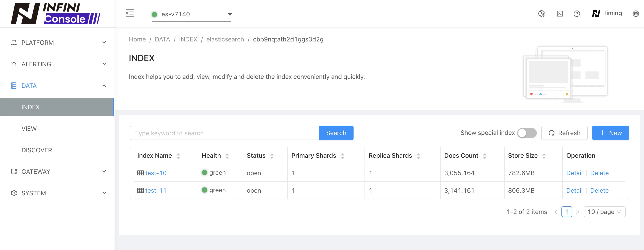This screenshot has width=644, height=250.
Task: Click the help question mark icon
Action: (577, 14)
